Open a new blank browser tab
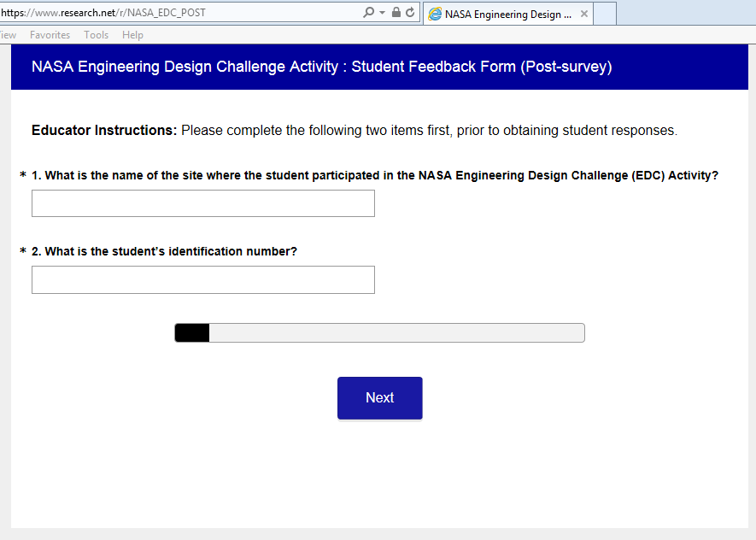 point(605,14)
